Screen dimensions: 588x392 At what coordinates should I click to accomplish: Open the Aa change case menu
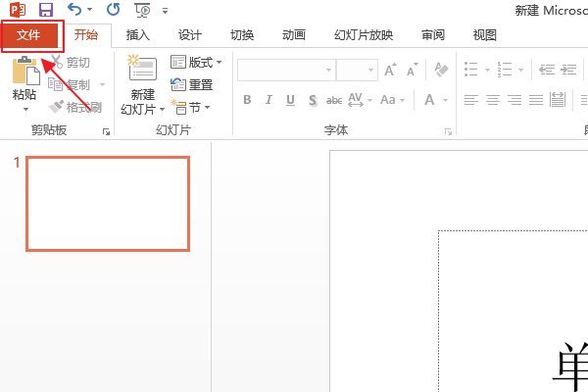click(x=392, y=100)
